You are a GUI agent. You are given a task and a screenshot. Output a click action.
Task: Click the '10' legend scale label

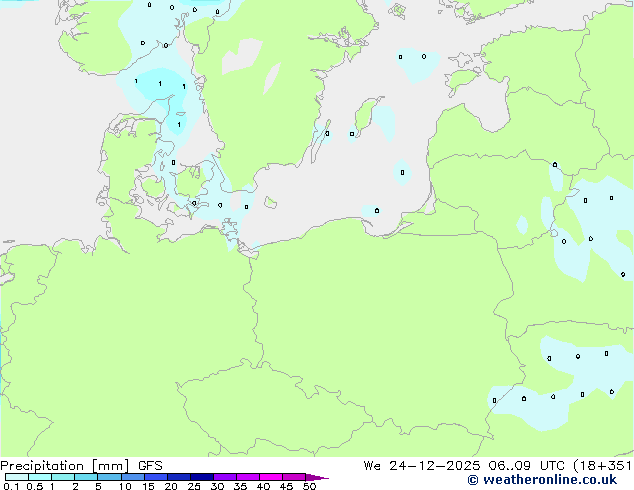[125, 486]
